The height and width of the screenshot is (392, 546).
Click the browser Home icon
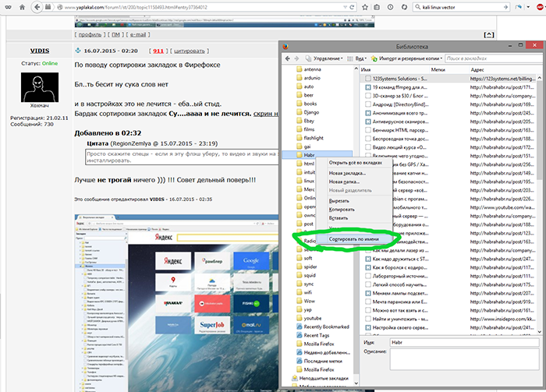[x=23, y=7]
